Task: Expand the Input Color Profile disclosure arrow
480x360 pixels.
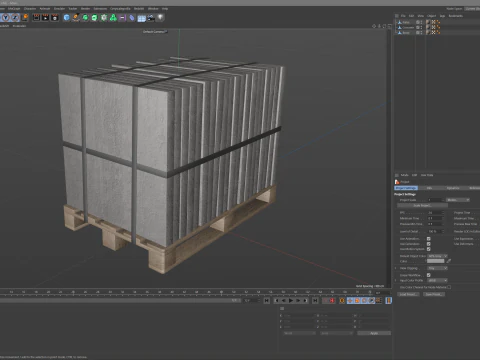Action: [396, 280]
